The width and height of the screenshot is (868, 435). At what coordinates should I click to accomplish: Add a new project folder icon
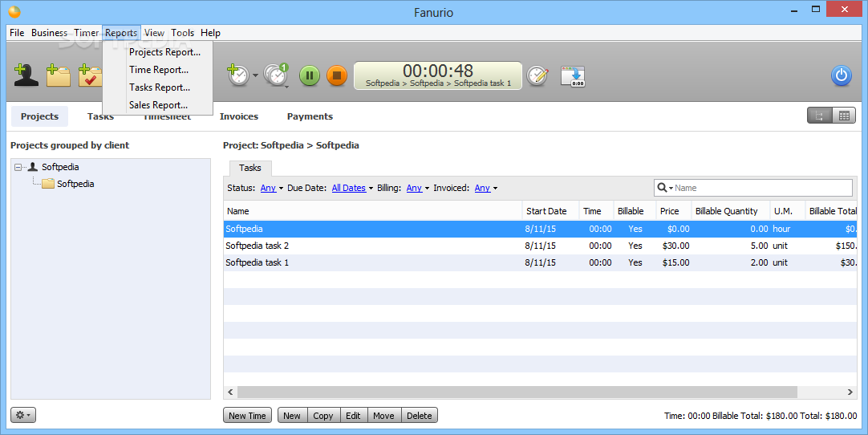tap(58, 75)
